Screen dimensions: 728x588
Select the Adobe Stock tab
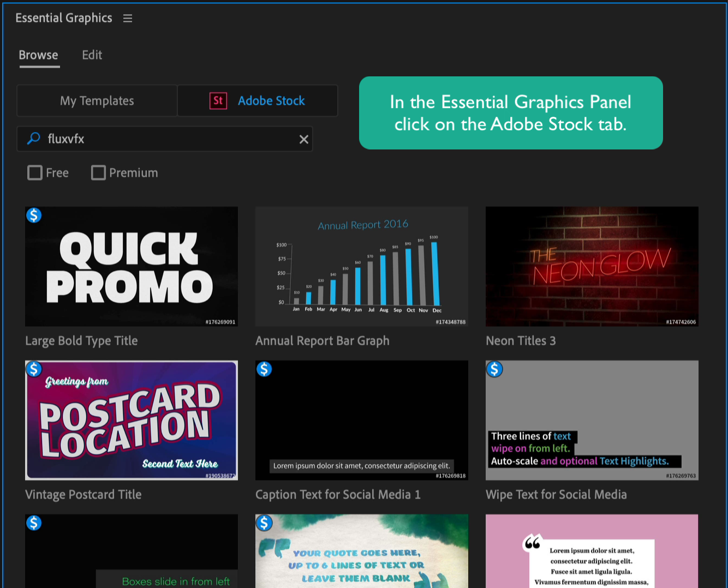(258, 100)
